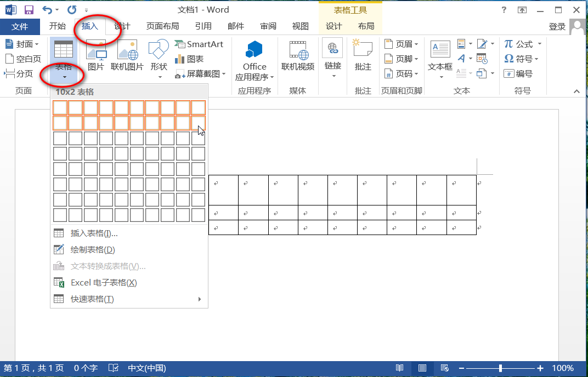Switch to the View (视图) tab

coord(301,26)
